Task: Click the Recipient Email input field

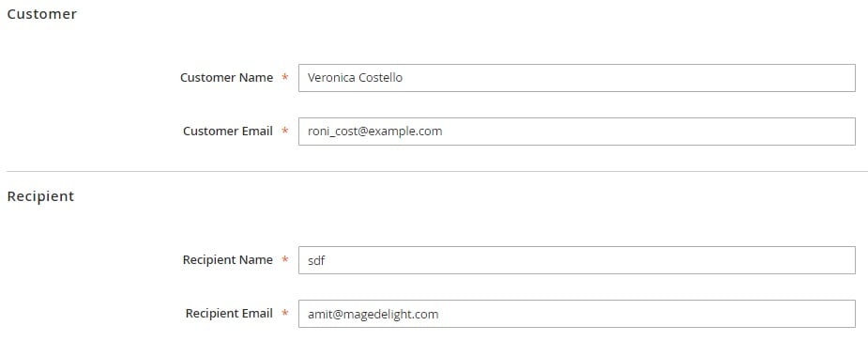Action: [577, 314]
